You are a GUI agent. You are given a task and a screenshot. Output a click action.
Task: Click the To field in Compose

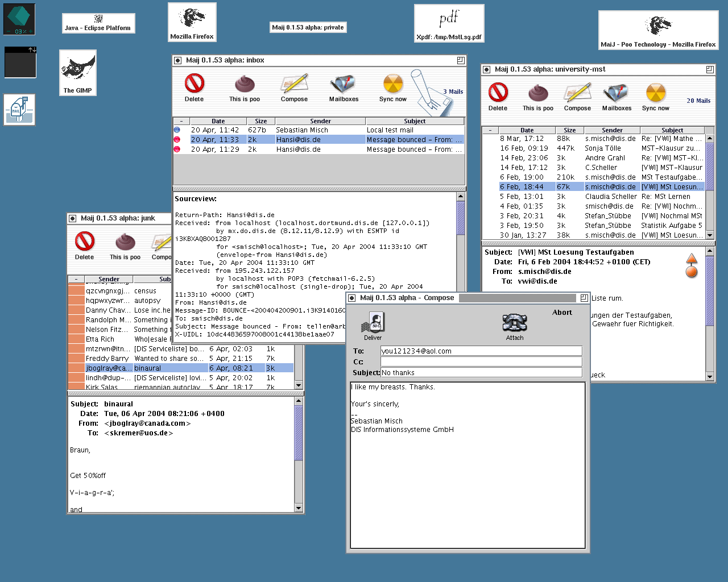pyautogui.click(x=481, y=351)
